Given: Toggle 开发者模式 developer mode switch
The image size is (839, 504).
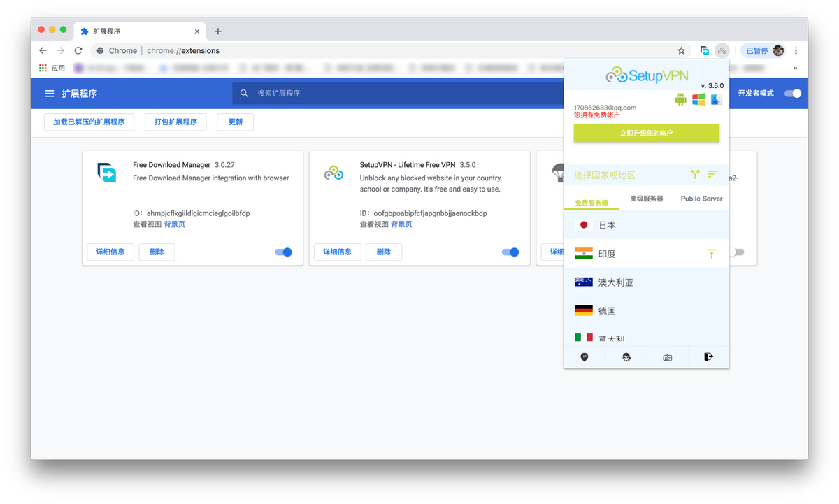Looking at the screenshot, I should [x=793, y=94].
